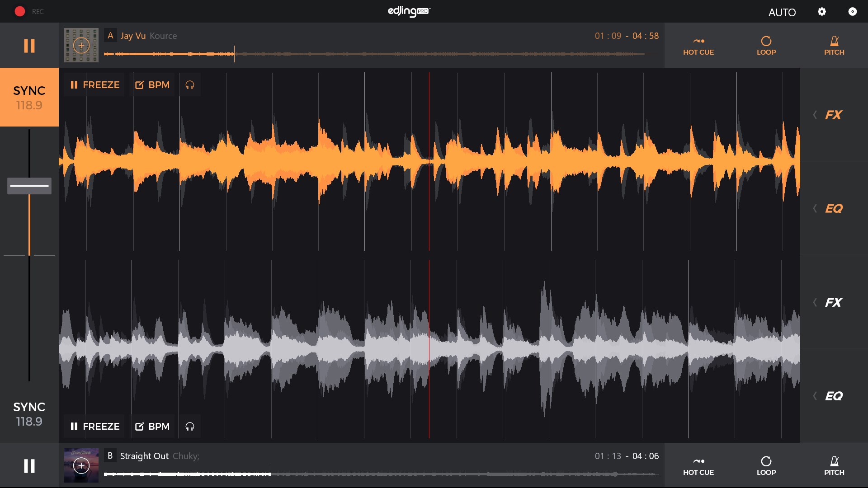Pause playback on deck B

pos(29,465)
